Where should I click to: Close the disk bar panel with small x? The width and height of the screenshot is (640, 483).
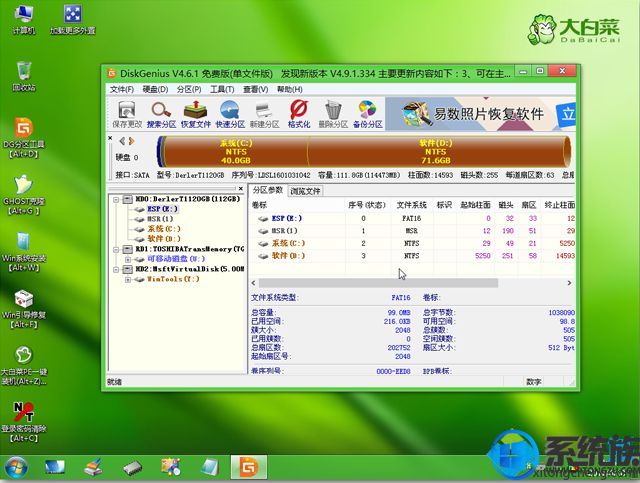[x=110, y=138]
